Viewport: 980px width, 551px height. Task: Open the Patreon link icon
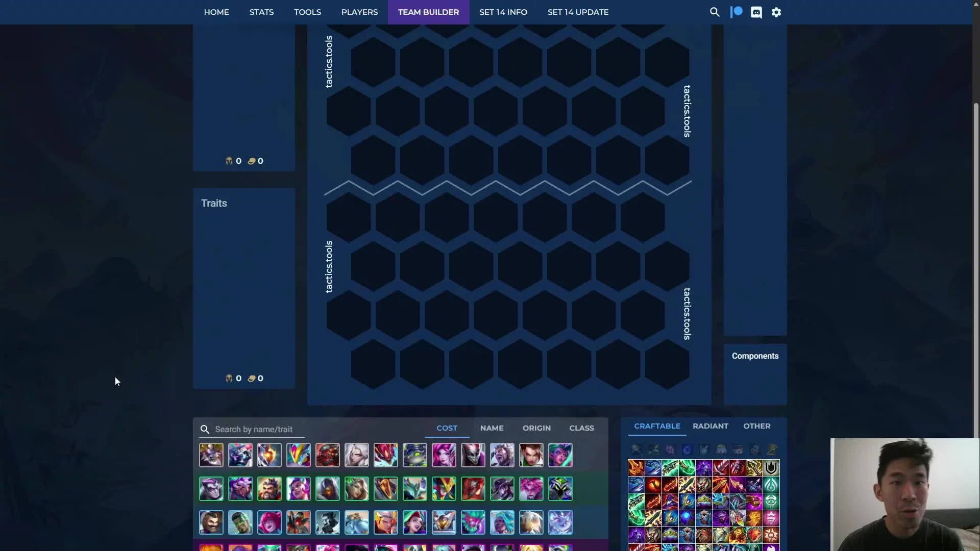pos(736,12)
